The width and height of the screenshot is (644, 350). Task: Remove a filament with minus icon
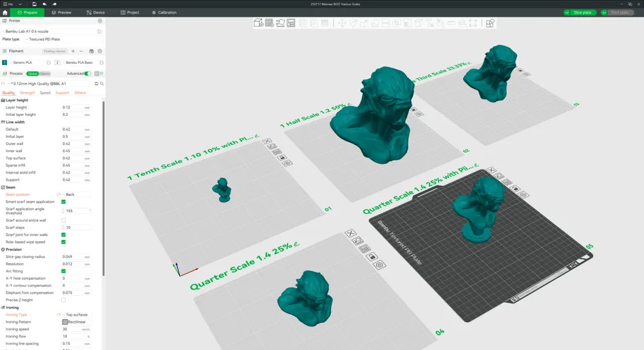pos(81,52)
